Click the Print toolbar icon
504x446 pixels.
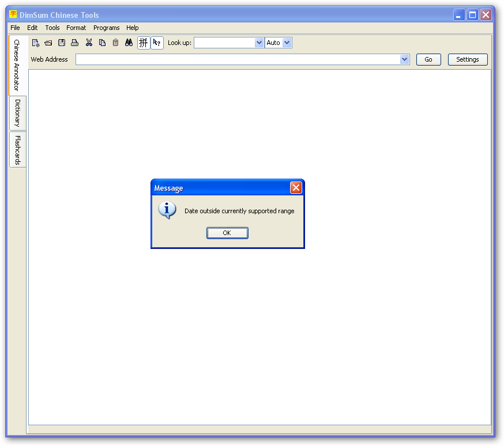pyautogui.click(x=75, y=43)
